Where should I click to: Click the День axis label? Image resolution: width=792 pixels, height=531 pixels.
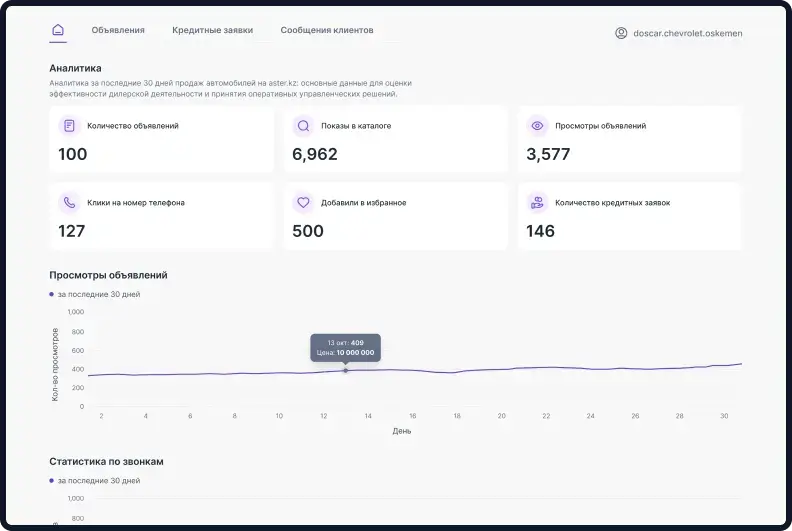402,431
